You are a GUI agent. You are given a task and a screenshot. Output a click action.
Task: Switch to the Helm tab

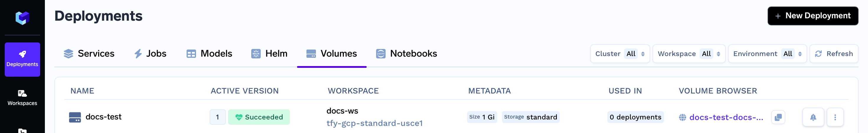(x=269, y=54)
